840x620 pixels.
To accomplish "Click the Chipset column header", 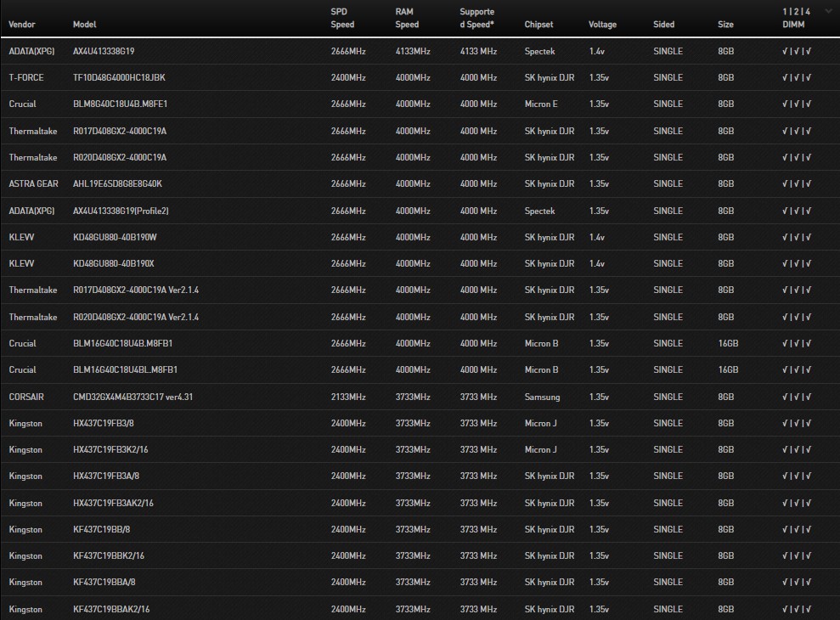I will pos(538,25).
